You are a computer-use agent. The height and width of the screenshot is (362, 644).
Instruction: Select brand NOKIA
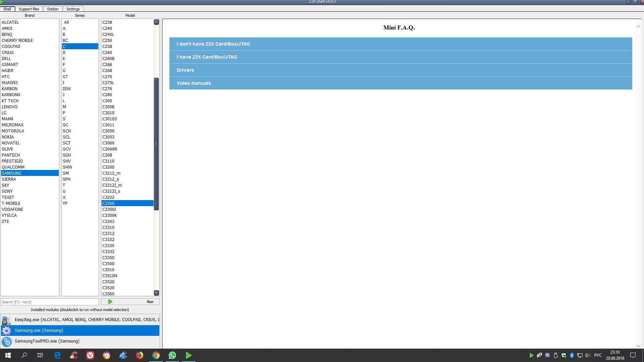(30, 137)
